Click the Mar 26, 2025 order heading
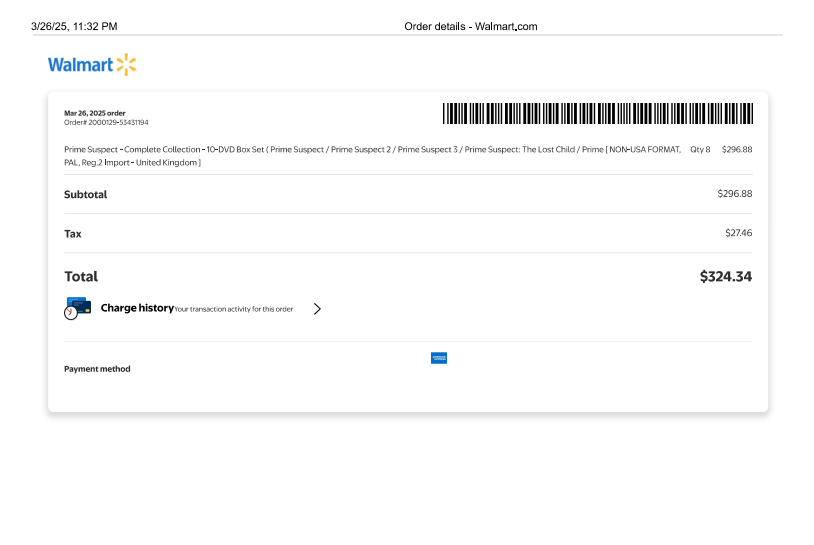The height and width of the screenshot is (545, 814). [95, 113]
